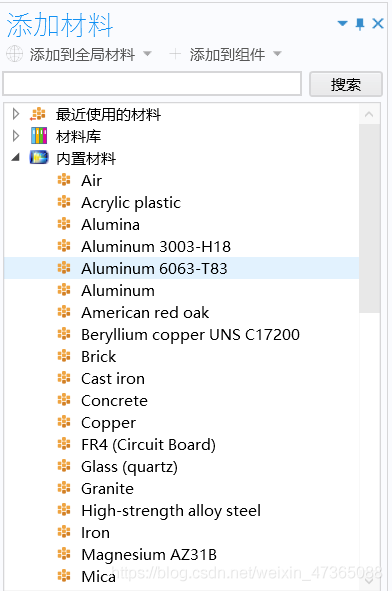The height and width of the screenshot is (591, 392).
Task: Expand the 最近使用的材料 tree node
Action: [15, 113]
